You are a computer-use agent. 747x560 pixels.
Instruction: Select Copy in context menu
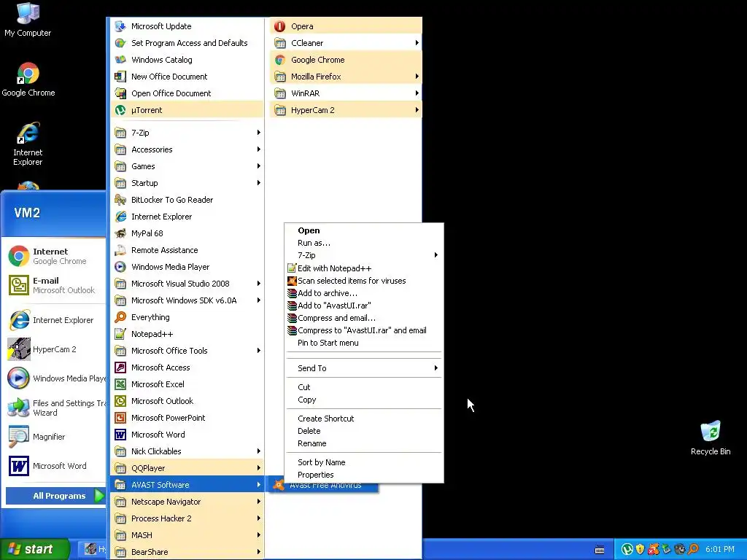pyautogui.click(x=363, y=400)
